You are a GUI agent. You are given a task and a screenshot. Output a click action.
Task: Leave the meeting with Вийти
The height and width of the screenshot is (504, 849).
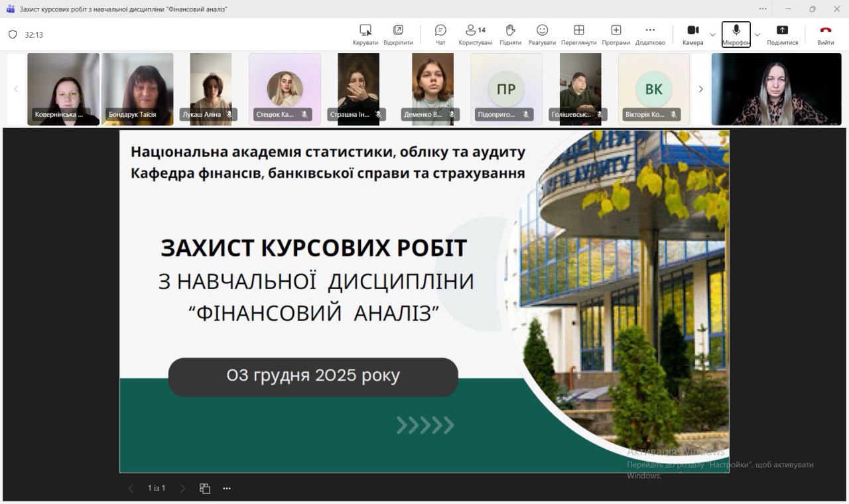pyautogui.click(x=825, y=34)
